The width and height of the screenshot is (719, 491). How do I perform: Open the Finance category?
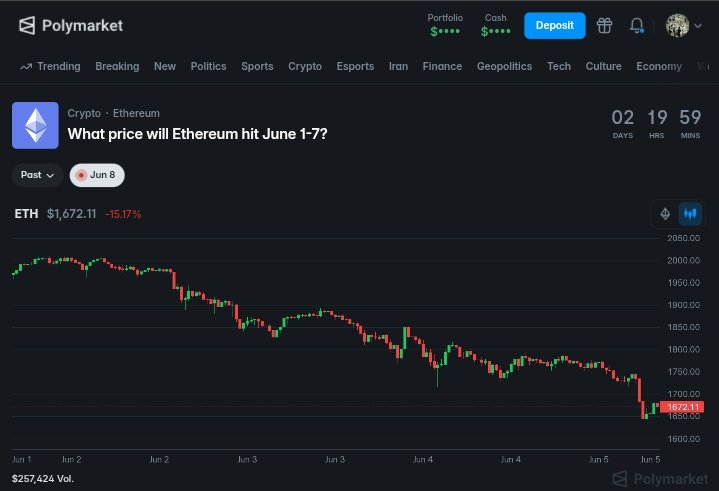tap(442, 66)
